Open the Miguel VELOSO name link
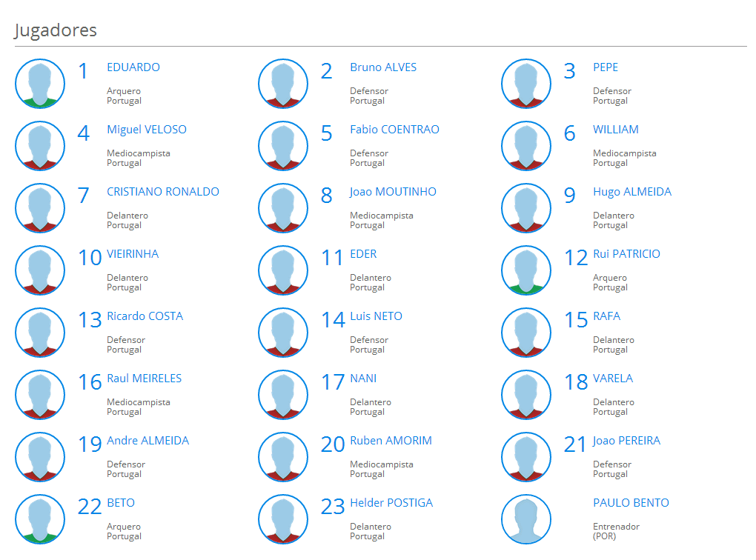 point(147,130)
